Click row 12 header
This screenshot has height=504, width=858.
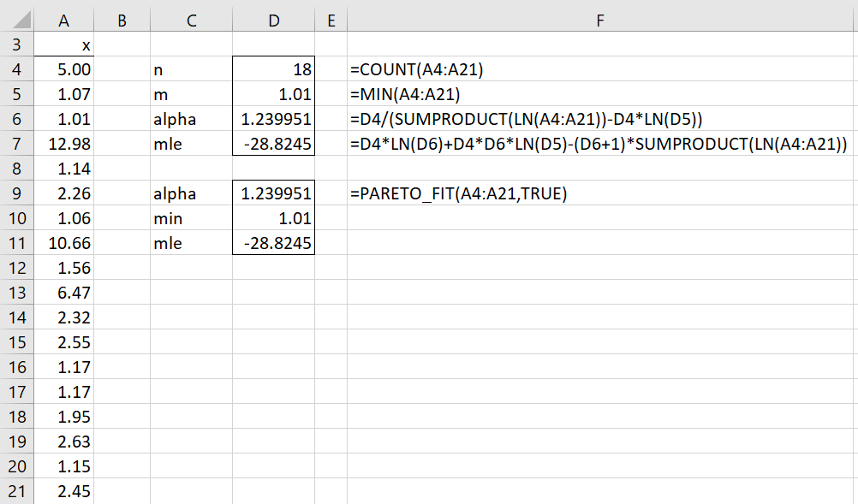coord(17,268)
